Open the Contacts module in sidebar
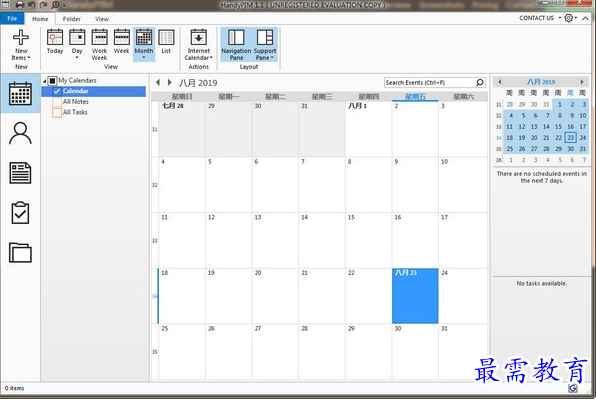The width and height of the screenshot is (596, 402). tap(20, 133)
